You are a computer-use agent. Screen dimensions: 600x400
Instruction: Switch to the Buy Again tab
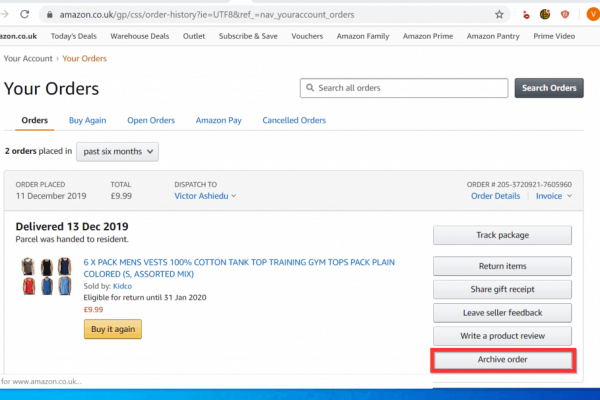click(87, 120)
